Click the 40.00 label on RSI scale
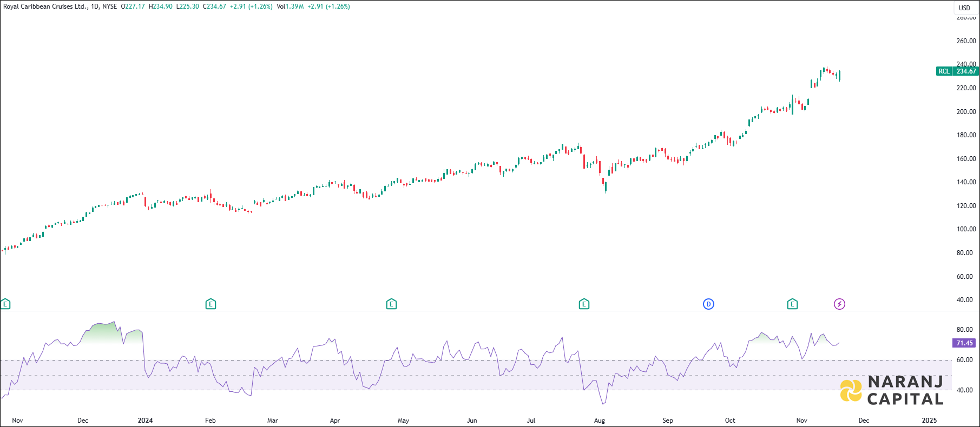 click(964, 390)
